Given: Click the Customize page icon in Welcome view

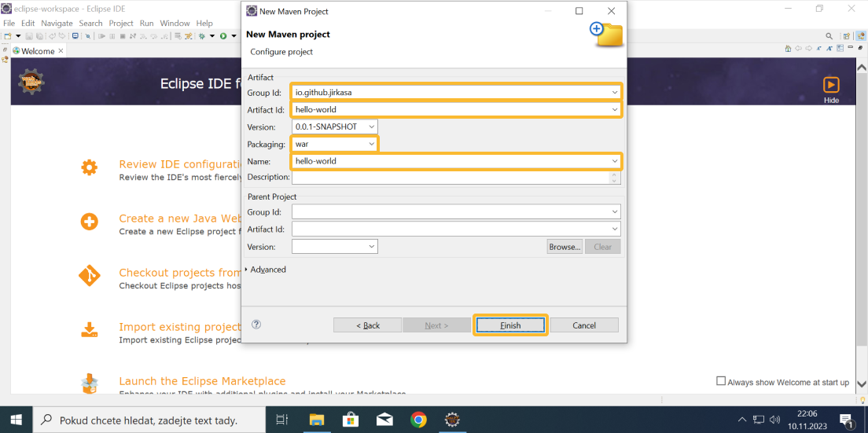Looking at the screenshot, I should point(840,48).
